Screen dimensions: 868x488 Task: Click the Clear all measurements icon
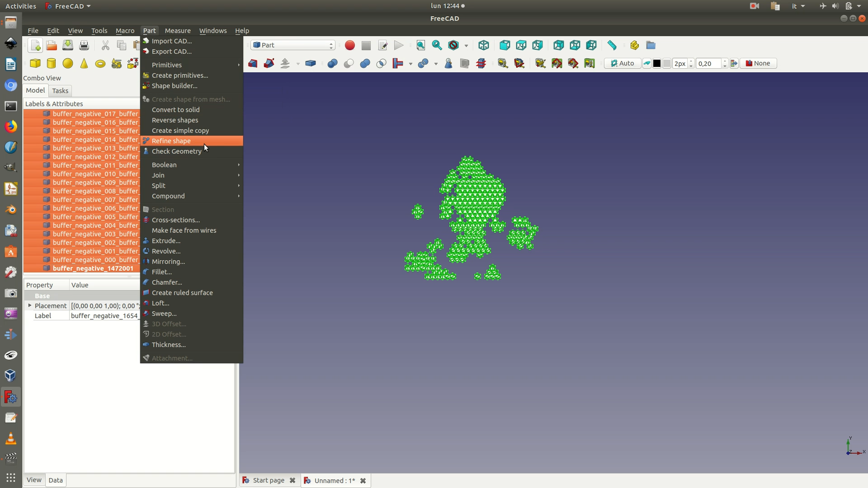pos(541,64)
